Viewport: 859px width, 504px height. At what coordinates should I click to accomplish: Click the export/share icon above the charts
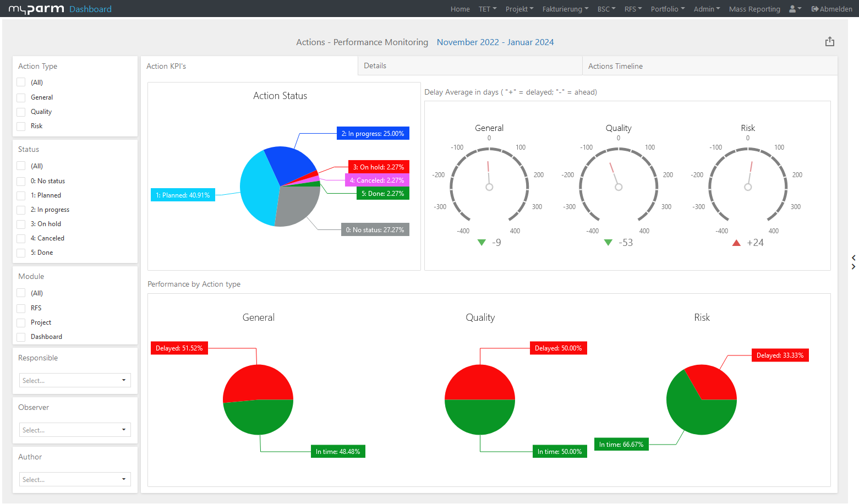[830, 41]
